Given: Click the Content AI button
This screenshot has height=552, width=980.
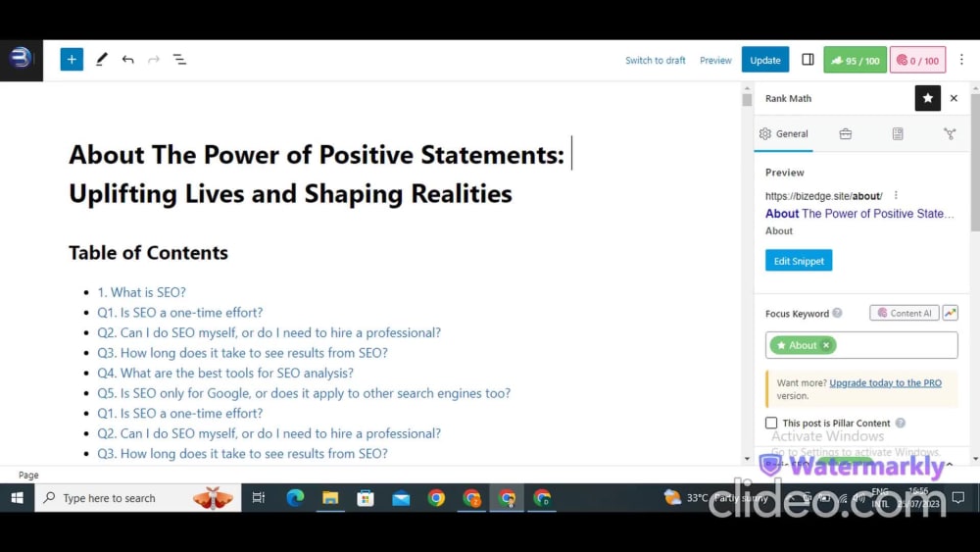Looking at the screenshot, I should pyautogui.click(x=905, y=313).
